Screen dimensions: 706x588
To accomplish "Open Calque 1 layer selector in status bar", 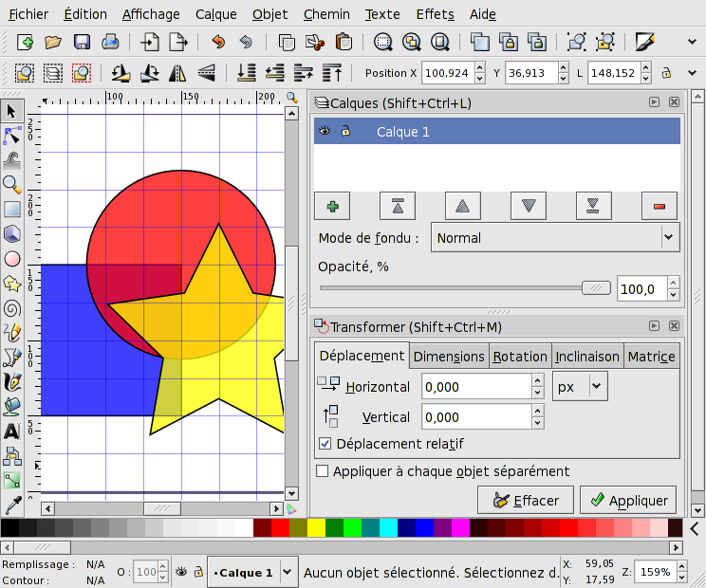I will [251, 572].
